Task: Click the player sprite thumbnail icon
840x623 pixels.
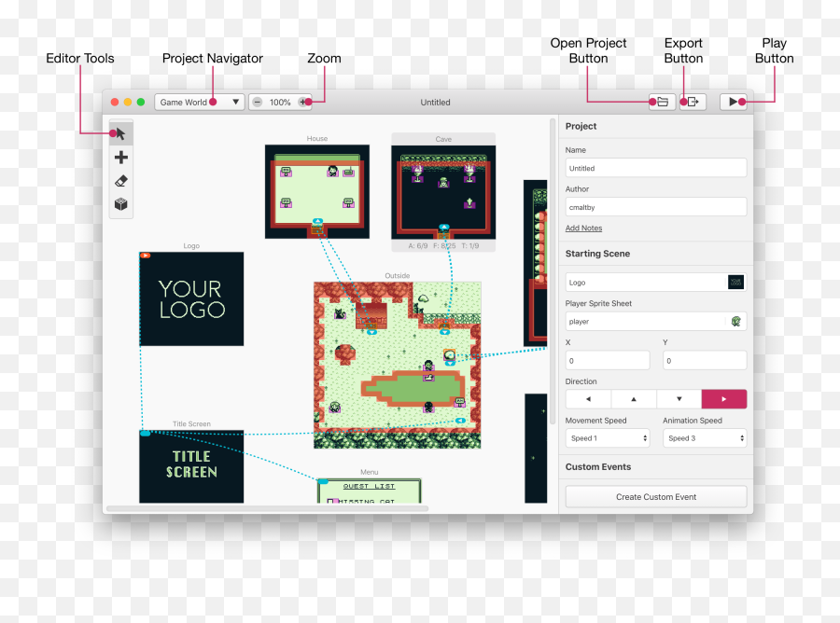Action: [735, 321]
